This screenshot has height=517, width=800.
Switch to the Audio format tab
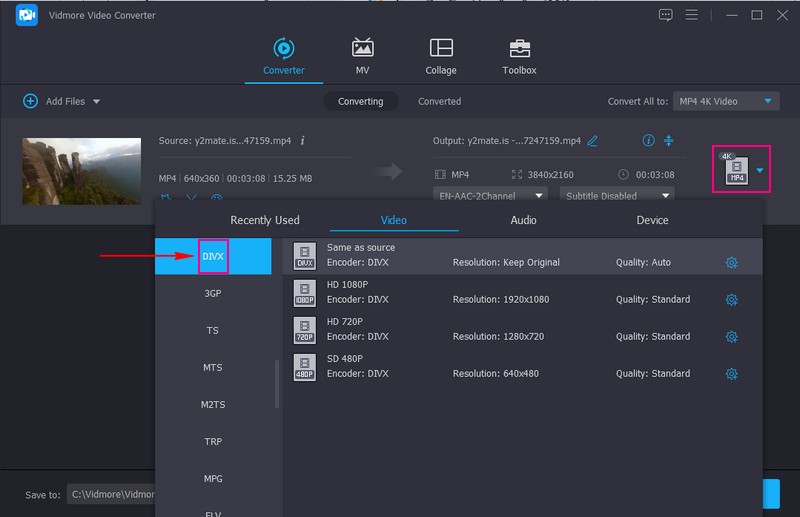523,220
